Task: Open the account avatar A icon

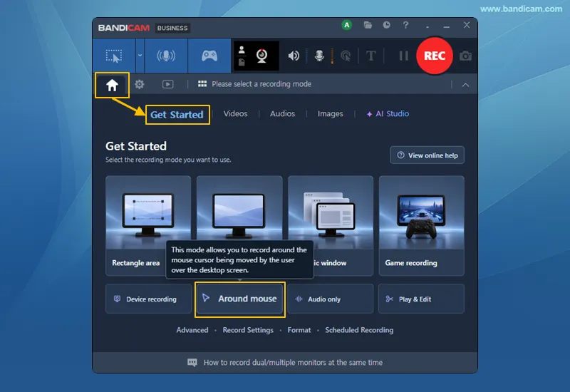Action: coord(347,25)
